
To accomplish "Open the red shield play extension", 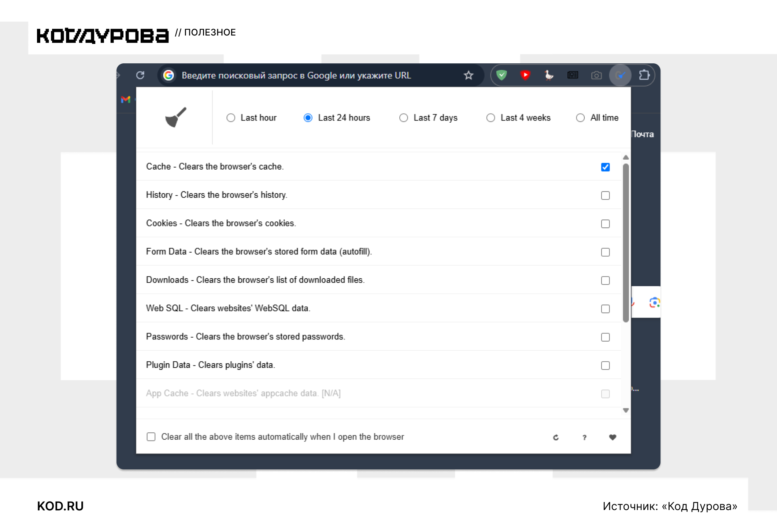I will [x=525, y=75].
